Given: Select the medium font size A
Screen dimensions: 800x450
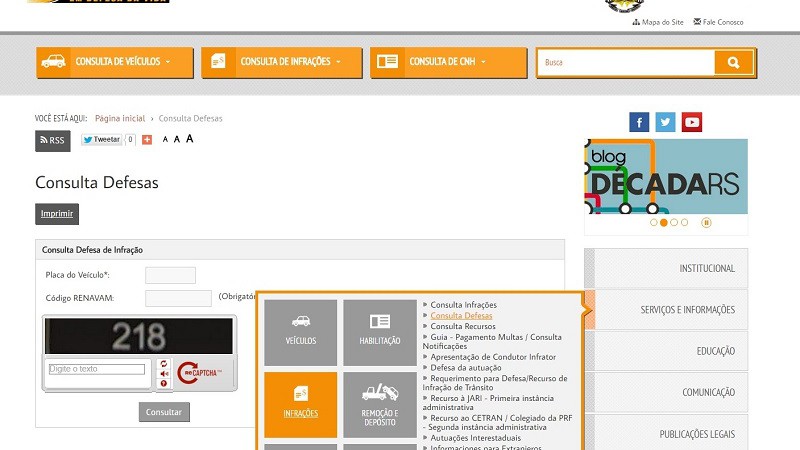Looking at the screenshot, I should coord(177,139).
